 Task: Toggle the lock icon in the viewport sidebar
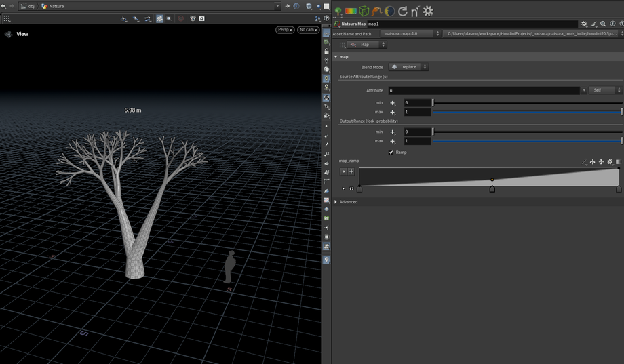tap(326, 52)
